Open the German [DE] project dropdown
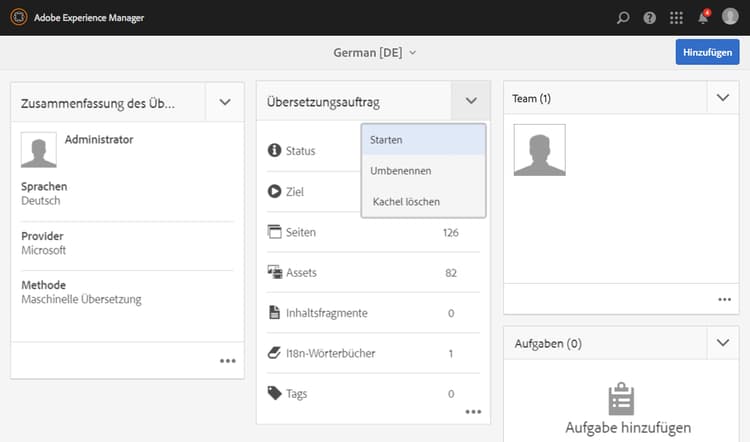Image resolution: width=750 pixels, height=442 pixels. point(375,52)
